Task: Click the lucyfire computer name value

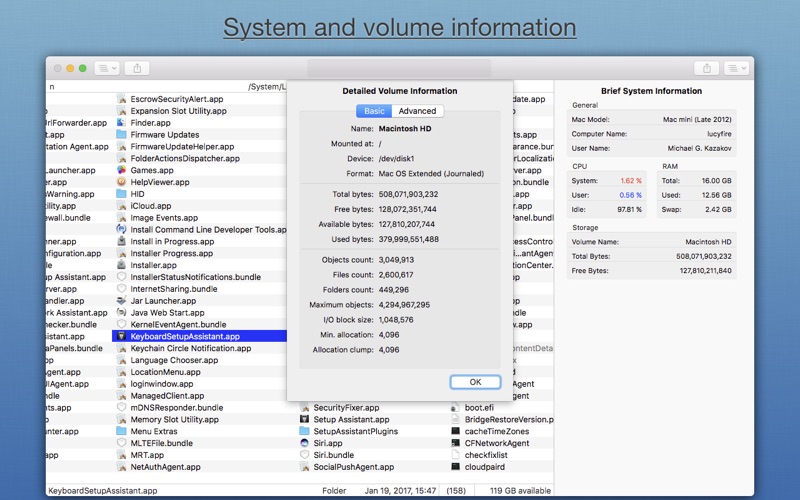Action: pyautogui.click(x=719, y=134)
